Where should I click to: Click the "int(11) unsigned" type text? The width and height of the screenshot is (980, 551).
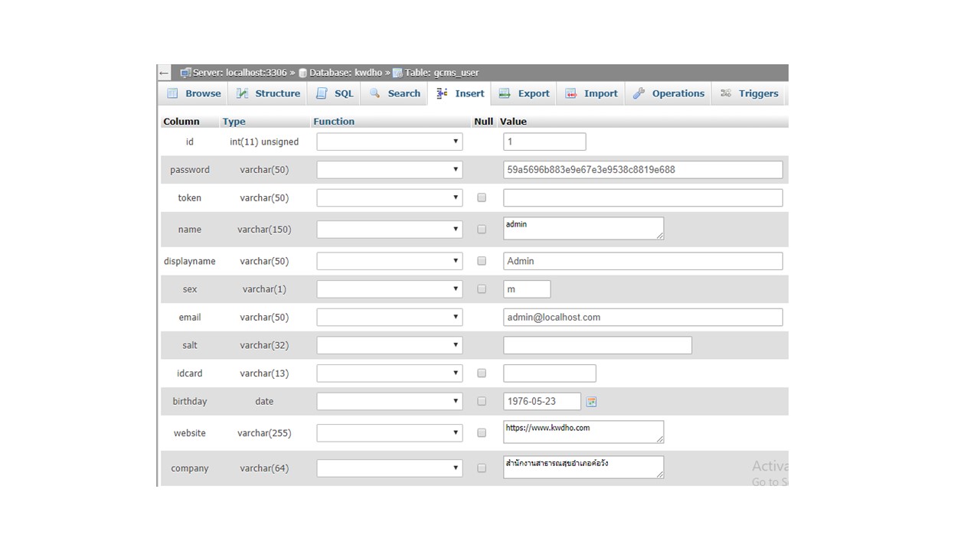tap(264, 142)
